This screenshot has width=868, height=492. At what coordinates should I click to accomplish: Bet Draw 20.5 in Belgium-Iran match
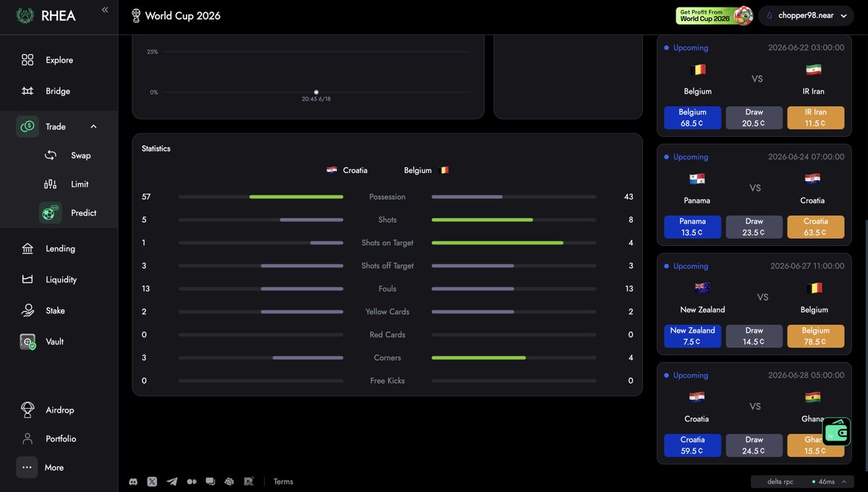754,118
